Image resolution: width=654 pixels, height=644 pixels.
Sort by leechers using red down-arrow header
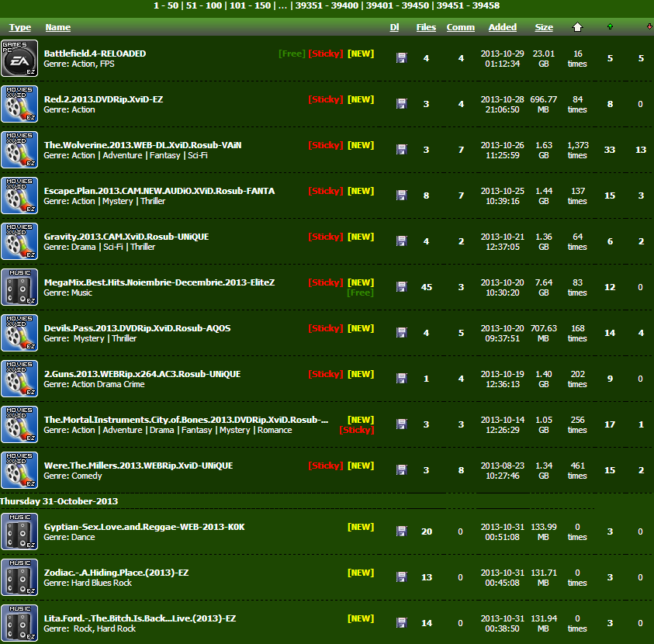pyautogui.click(x=650, y=26)
